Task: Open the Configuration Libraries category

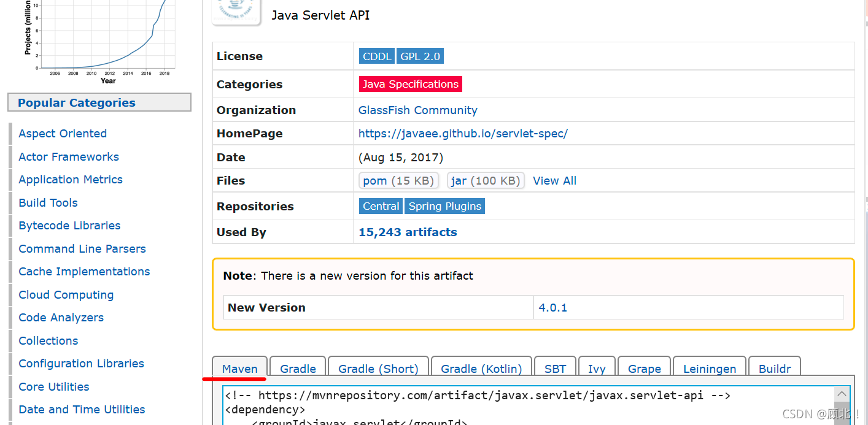Action: (x=81, y=364)
